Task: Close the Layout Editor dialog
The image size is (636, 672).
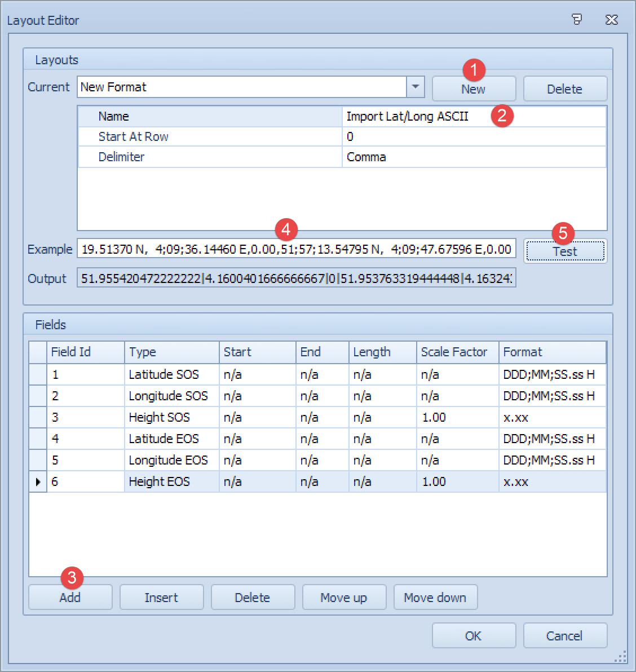Action: coord(611,20)
